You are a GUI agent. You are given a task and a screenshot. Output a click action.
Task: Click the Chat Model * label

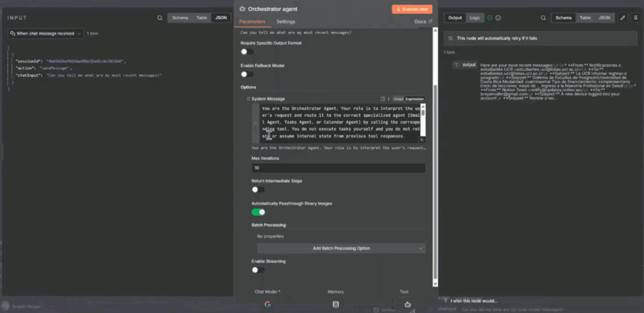coord(267,292)
